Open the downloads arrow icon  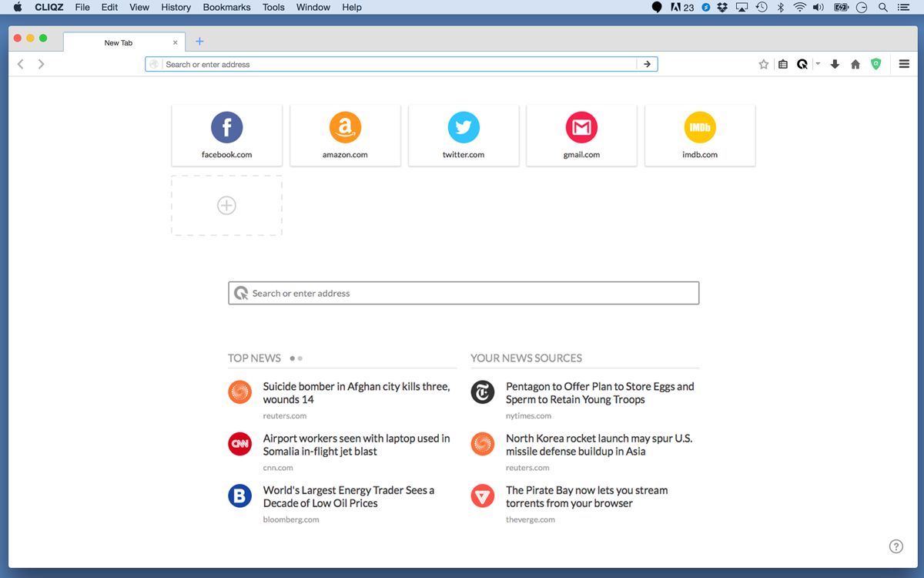pos(835,65)
